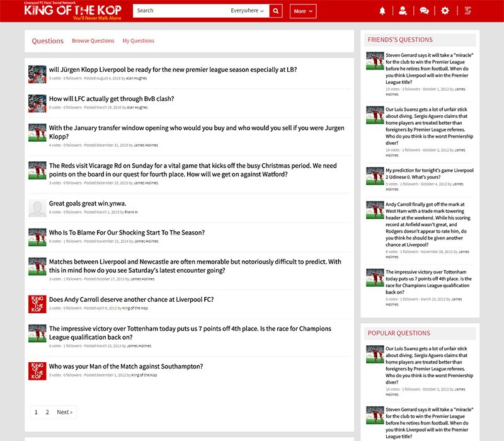The width and height of the screenshot is (504, 441).
Task: Open the settings gear icon
Action: [445, 11]
